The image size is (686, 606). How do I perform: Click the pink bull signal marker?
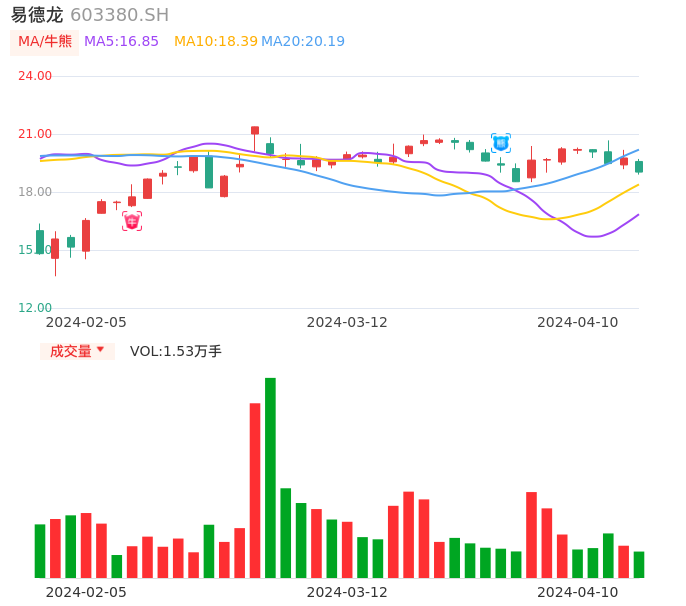coord(132,221)
